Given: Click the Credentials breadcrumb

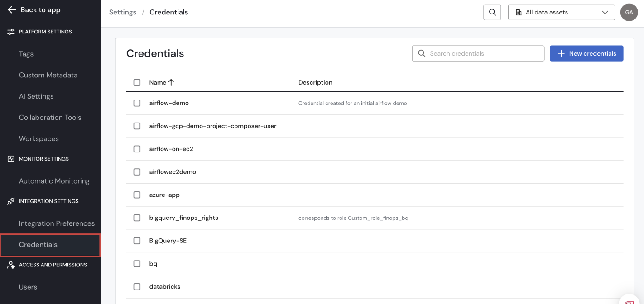Looking at the screenshot, I should coord(169,12).
